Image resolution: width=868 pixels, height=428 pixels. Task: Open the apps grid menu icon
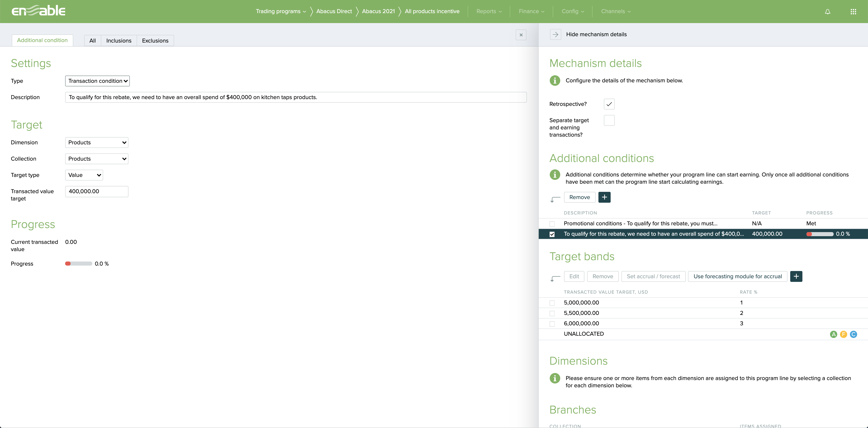pos(853,12)
